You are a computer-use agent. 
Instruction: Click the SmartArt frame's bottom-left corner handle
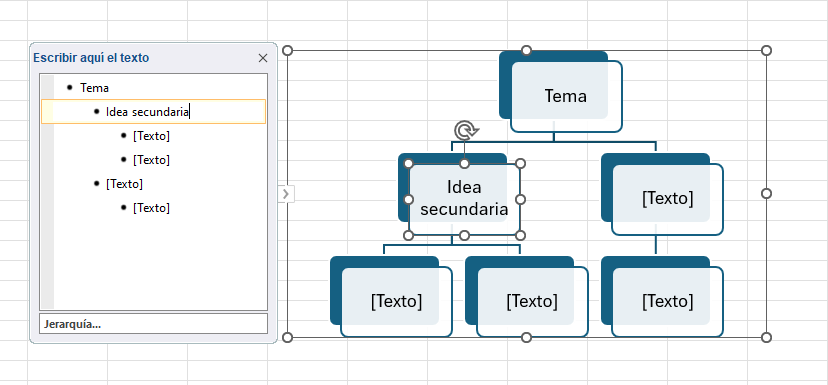(x=287, y=337)
